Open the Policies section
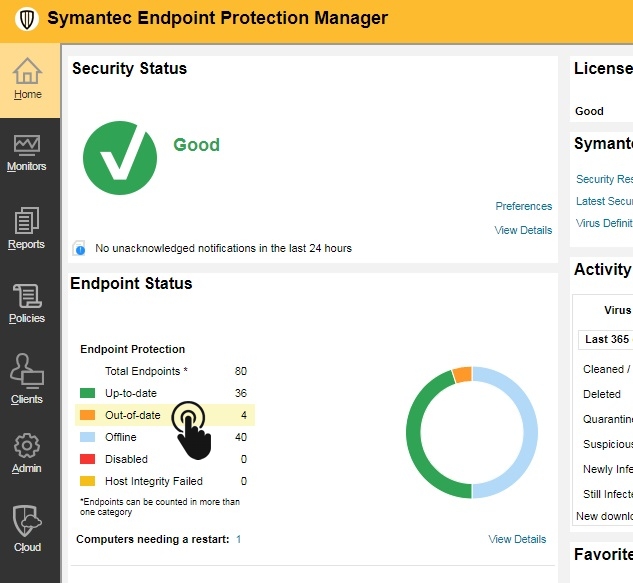Image resolution: width=633 pixels, height=583 pixels. tap(27, 304)
